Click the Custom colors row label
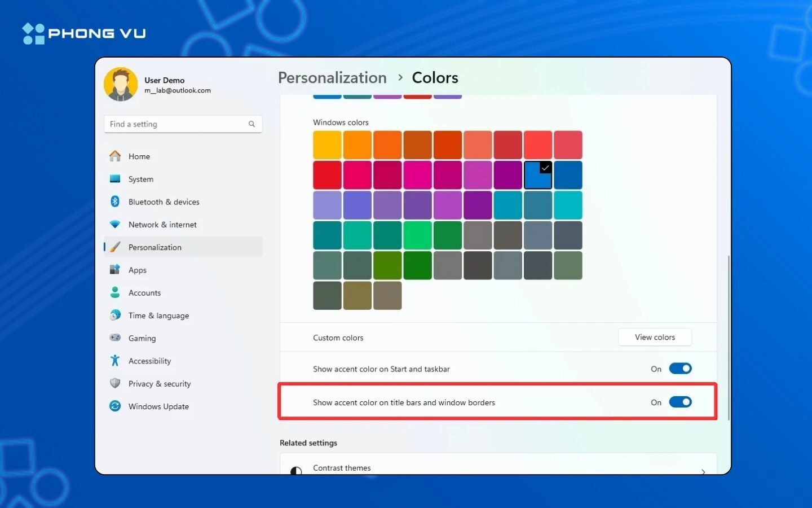The image size is (812, 508). (x=338, y=338)
